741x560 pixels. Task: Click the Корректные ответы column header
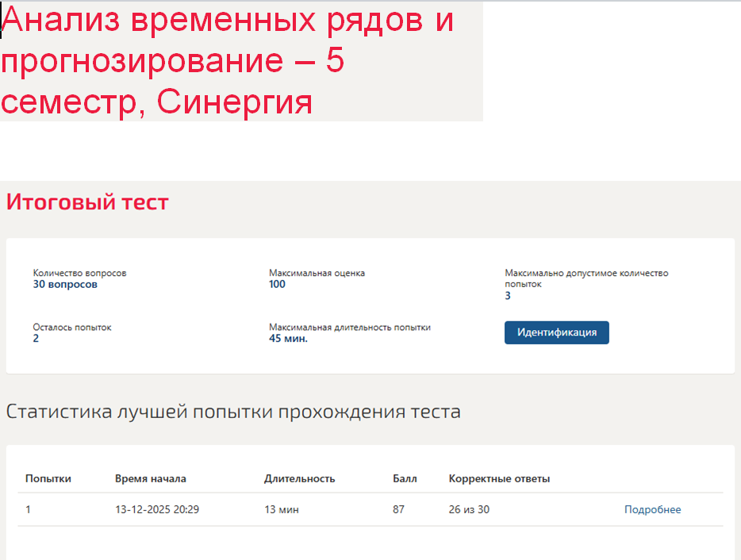pyautogui.click(x=499, y=479)
